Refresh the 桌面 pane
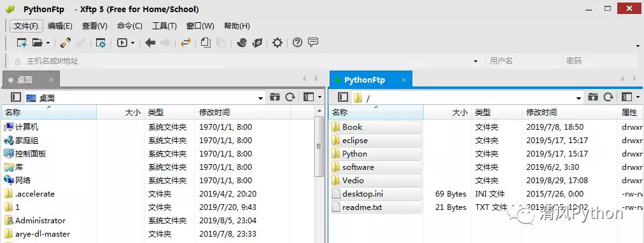Image resolution: width=644 pixels, height=243 pixels. pos(290,97)
